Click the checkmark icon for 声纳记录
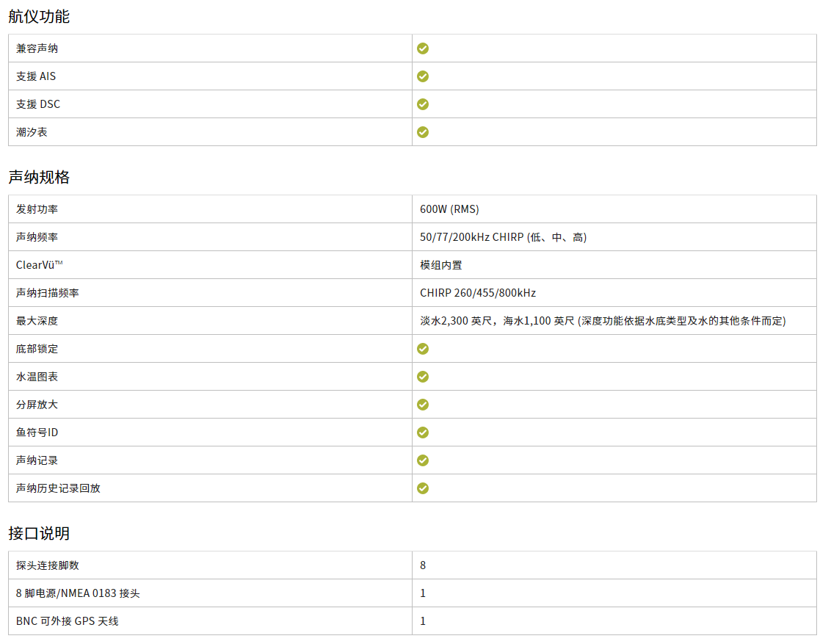 (x=423, y=460)
